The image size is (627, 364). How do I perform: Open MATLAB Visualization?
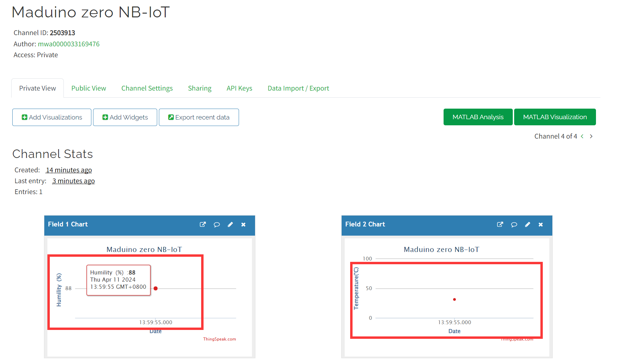tap(555, 117)
